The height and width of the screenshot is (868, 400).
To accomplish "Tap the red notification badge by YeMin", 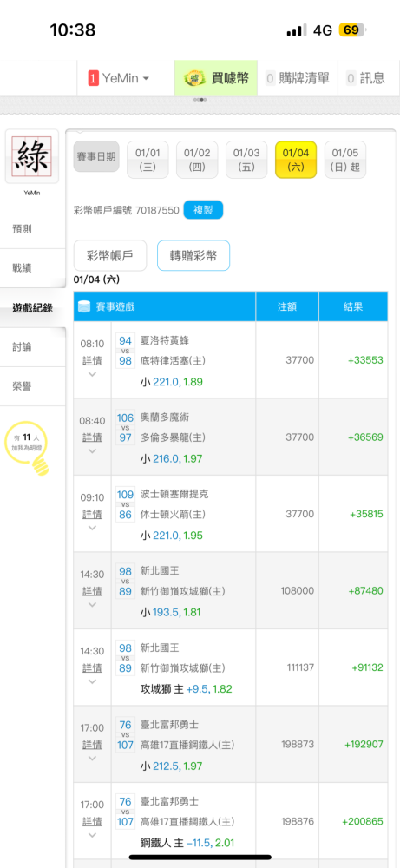I will pyautogui.click(x=93, y=78).
